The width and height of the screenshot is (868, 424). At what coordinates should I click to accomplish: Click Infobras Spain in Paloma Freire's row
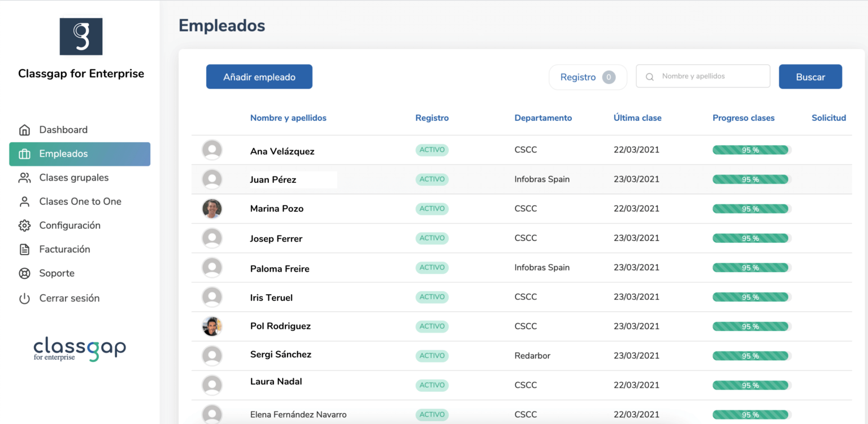[x=542, y=268]
